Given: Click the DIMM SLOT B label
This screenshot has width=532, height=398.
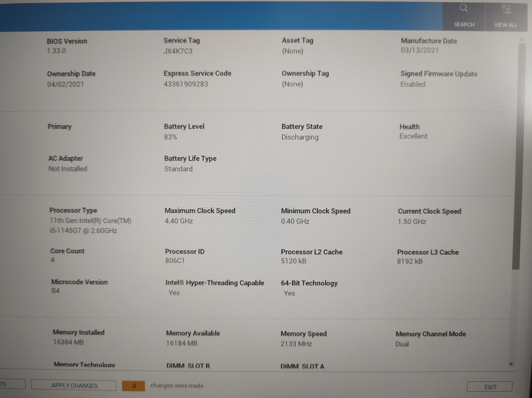Looking at the screenshot, I should click(x=188, y=366).
